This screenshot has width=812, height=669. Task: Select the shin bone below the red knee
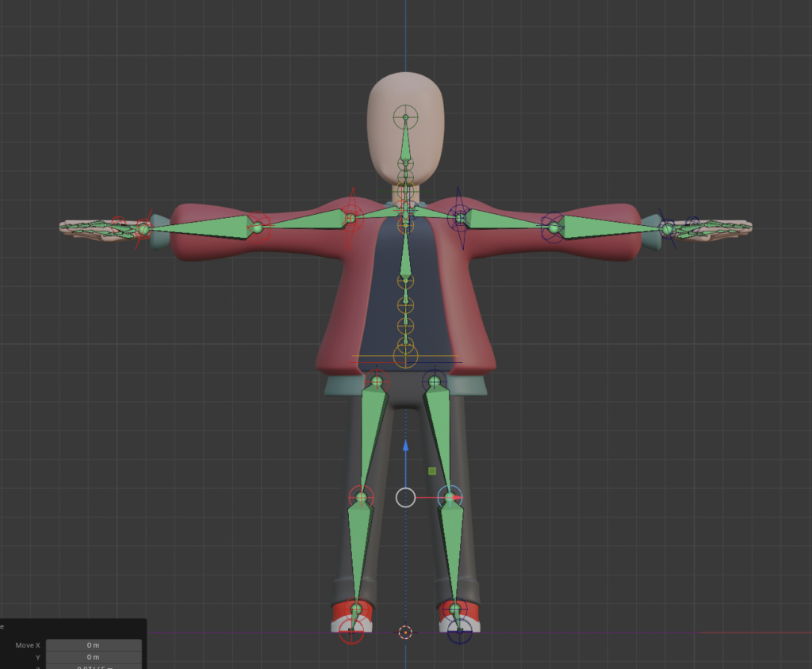(x=358, y=549)
